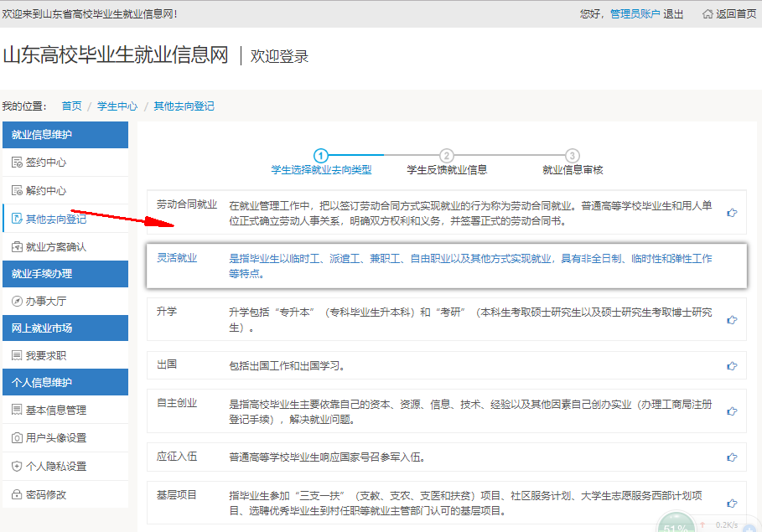The width and height of the screenshot is (762, 532).
Task: Collapse the 就业信息维护 section header
Action: pyautogui.click(x=65, y=135)
